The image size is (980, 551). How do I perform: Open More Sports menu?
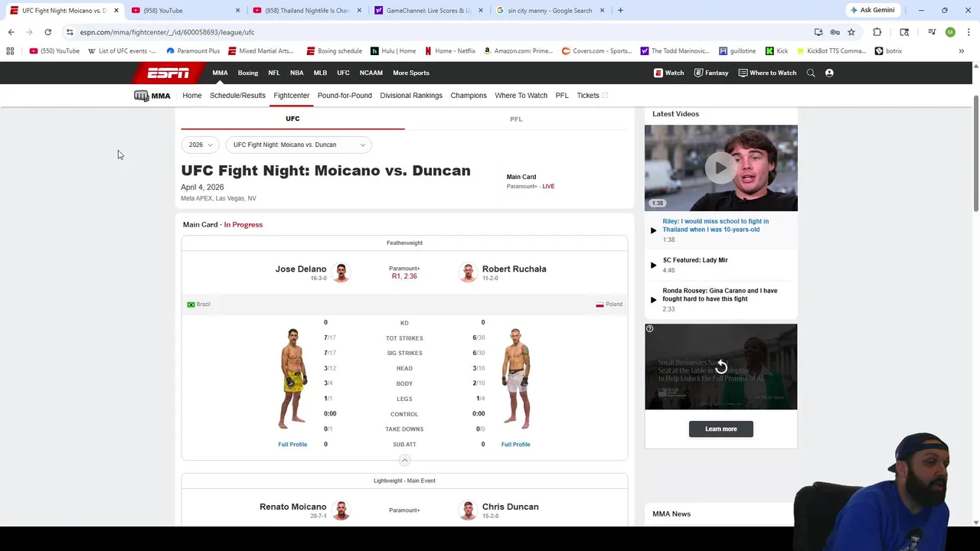point(411,73)
